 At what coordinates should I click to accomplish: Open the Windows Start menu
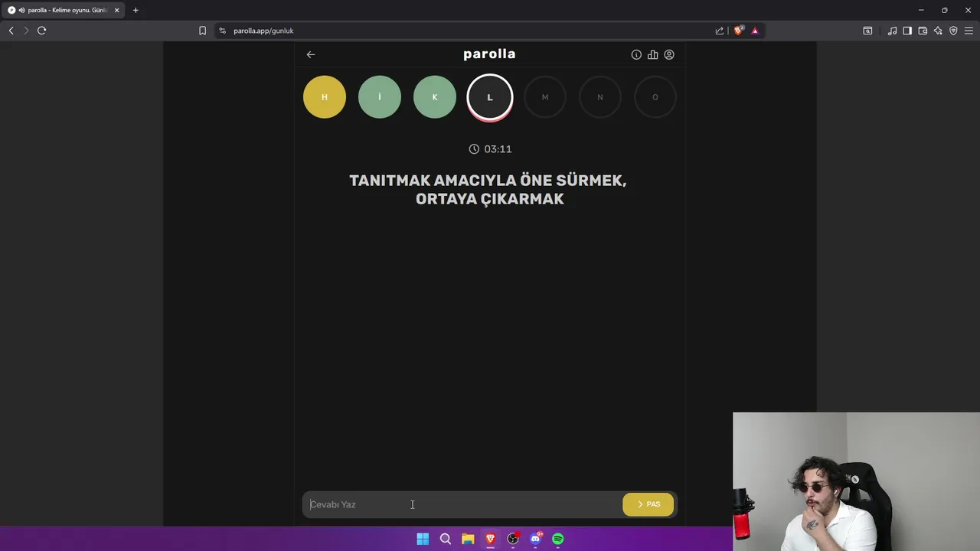pyautogui.click(x=423, y=539)
